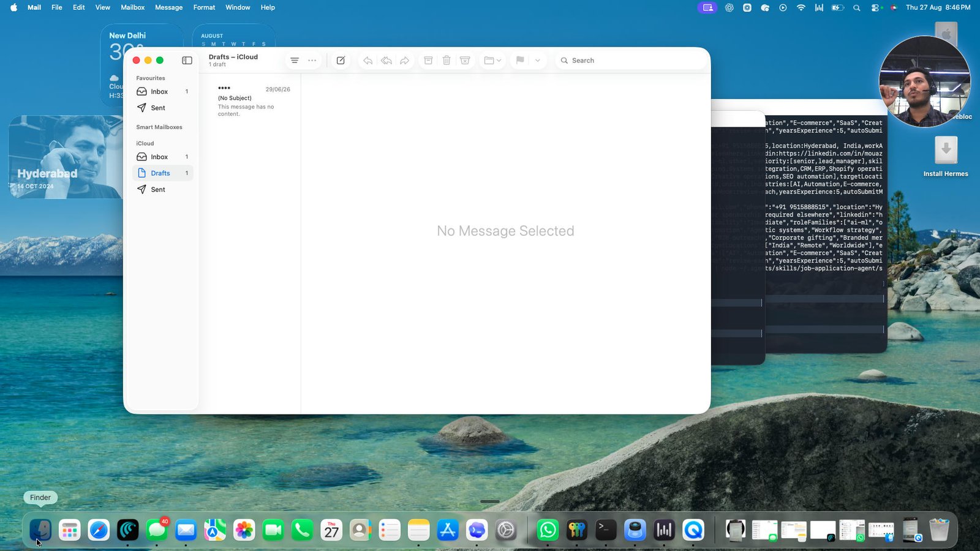Open Safari from the Dock
This screenshot has height=551, width=980.
click(99, 530)
